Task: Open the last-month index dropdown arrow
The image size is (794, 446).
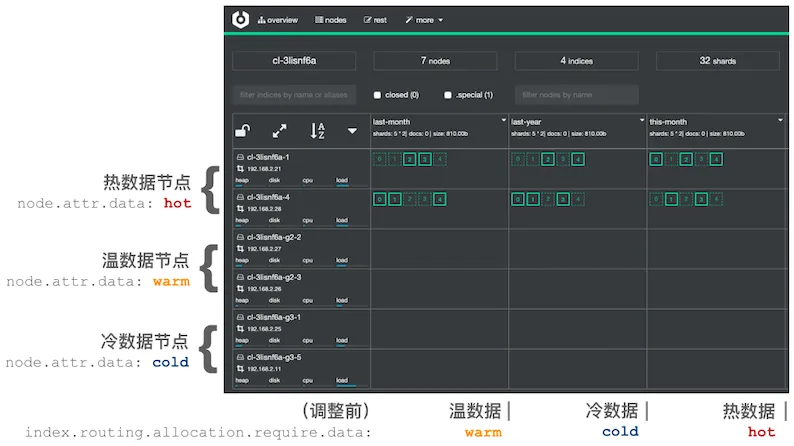Action: [x=504, y=120]
